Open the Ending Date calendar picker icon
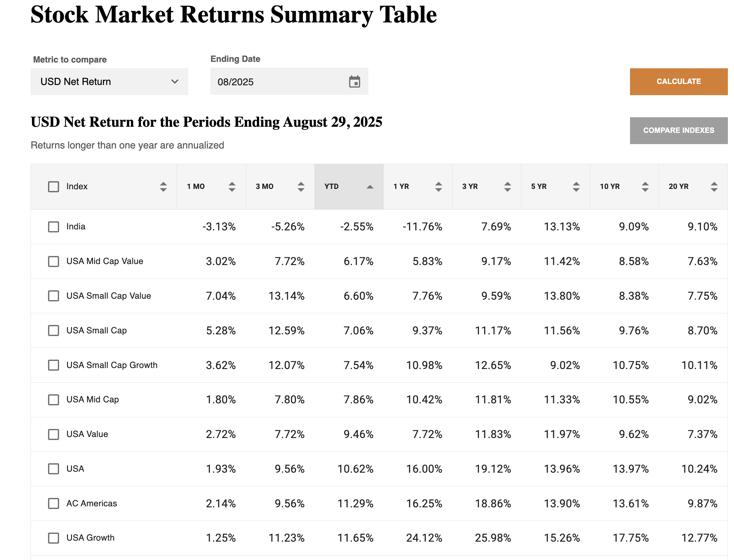Viewport: 734px width, 560px height. coord(354,82)
